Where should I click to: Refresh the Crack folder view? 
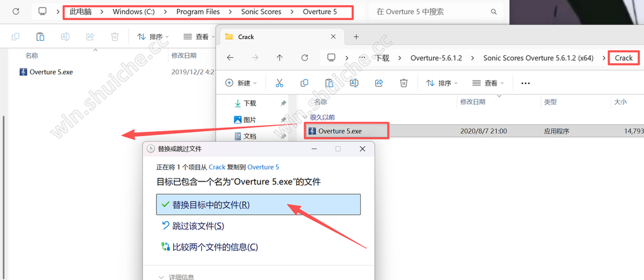305,58
